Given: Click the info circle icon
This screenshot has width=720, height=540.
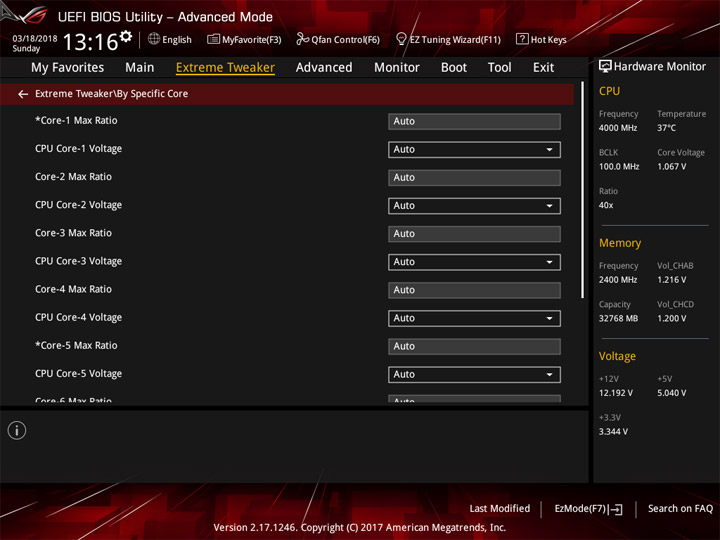Looking at the screenshot, I should coord(17,430).
